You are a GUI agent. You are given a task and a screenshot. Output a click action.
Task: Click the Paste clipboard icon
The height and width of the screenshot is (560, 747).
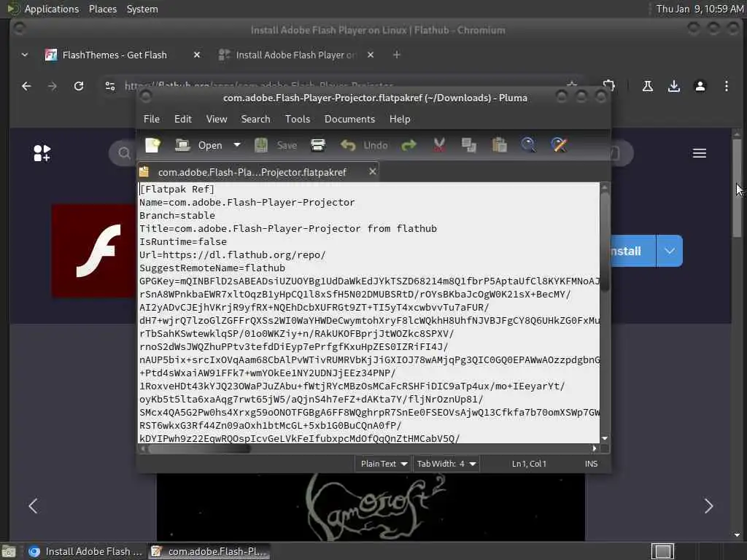499,145
